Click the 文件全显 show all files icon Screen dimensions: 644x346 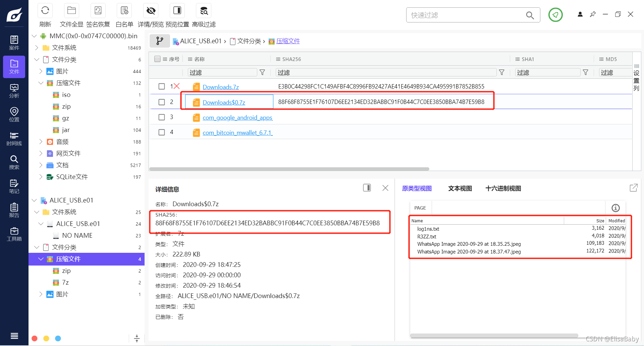point(71,11)
